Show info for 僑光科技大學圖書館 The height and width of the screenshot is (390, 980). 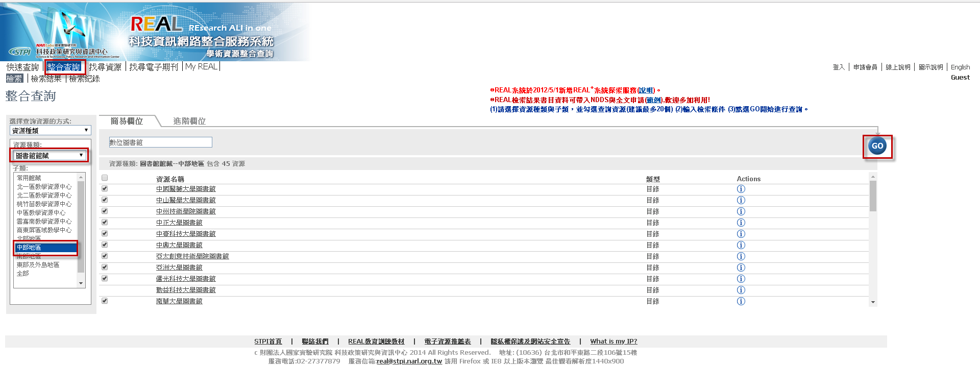coord(741,279)
